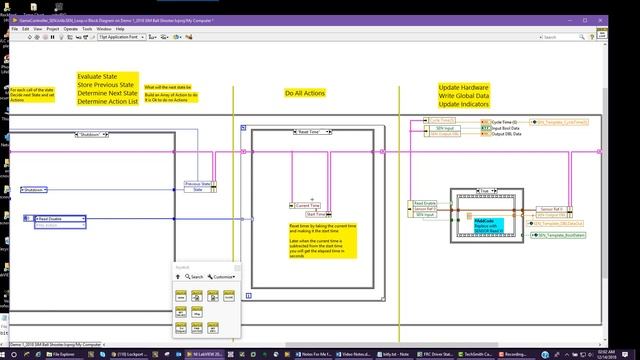The image size is (640, 360).
Task: Toggle the pin on the floating palette
Action: click(x=237, y=268)
